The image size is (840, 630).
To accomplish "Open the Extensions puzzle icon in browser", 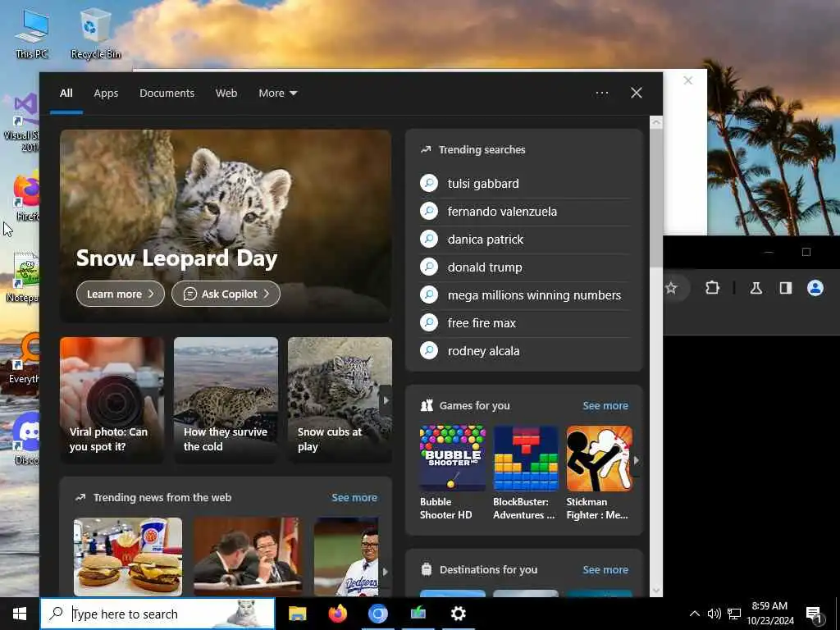I will [x=712, y=288].
